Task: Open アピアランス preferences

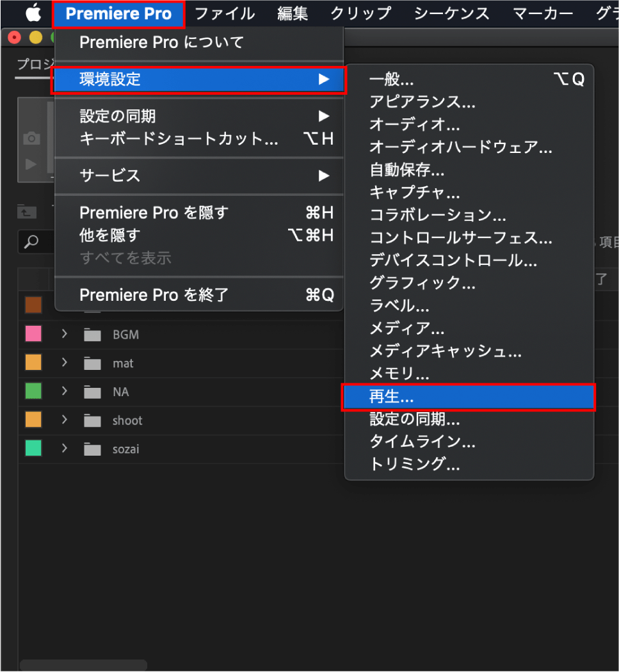Action: click(469, 102)
